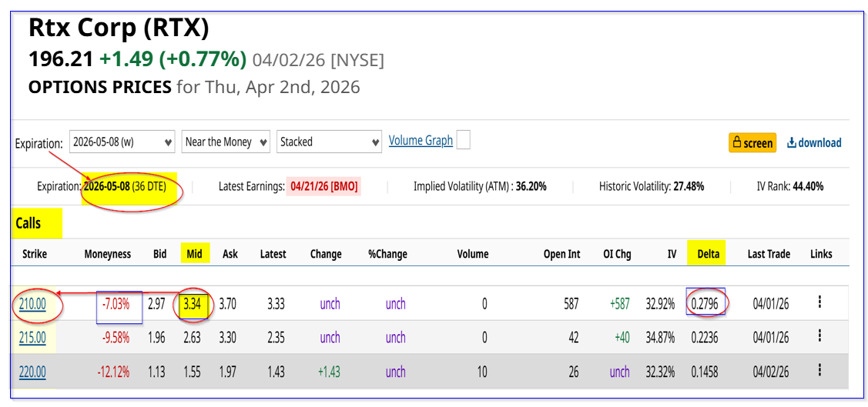Open the 215.00 strike link
This screenshot has height=407, width=868.
point(32,338)
